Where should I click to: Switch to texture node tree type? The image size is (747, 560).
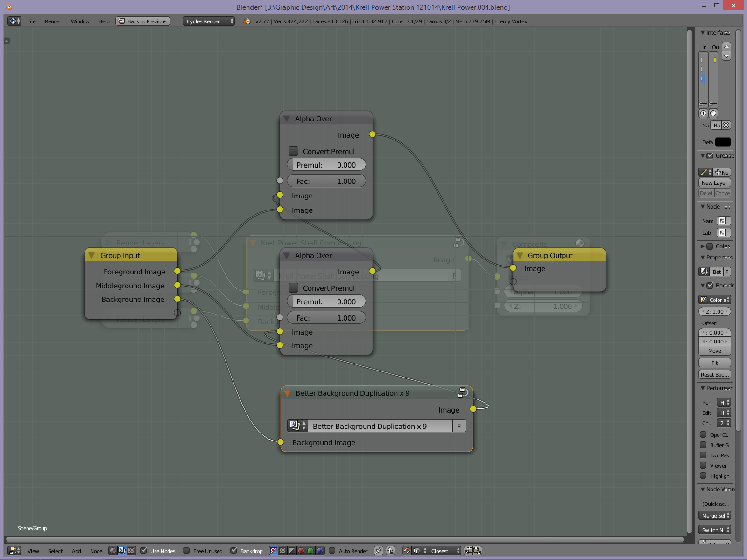(x=131, y=551)
